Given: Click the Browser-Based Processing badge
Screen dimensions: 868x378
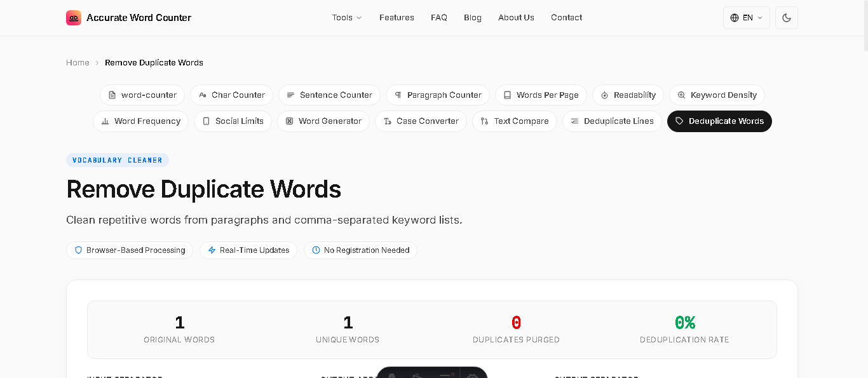Looking at the screenshot, I should pos(130,250).
